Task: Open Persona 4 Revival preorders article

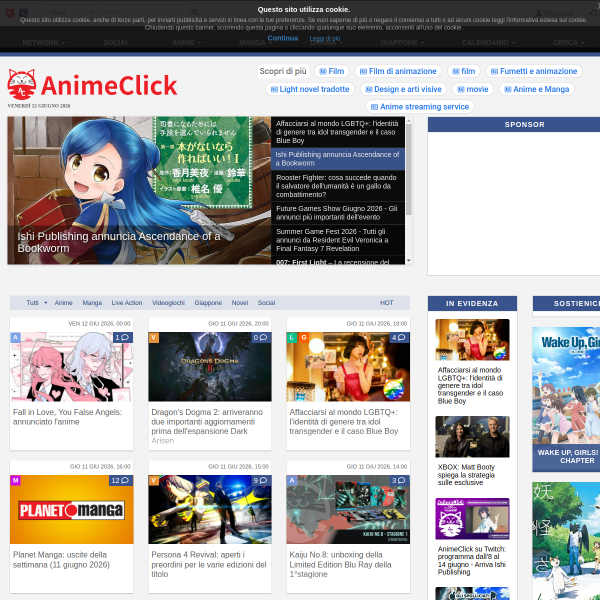Action: click(x=209, y=564)
